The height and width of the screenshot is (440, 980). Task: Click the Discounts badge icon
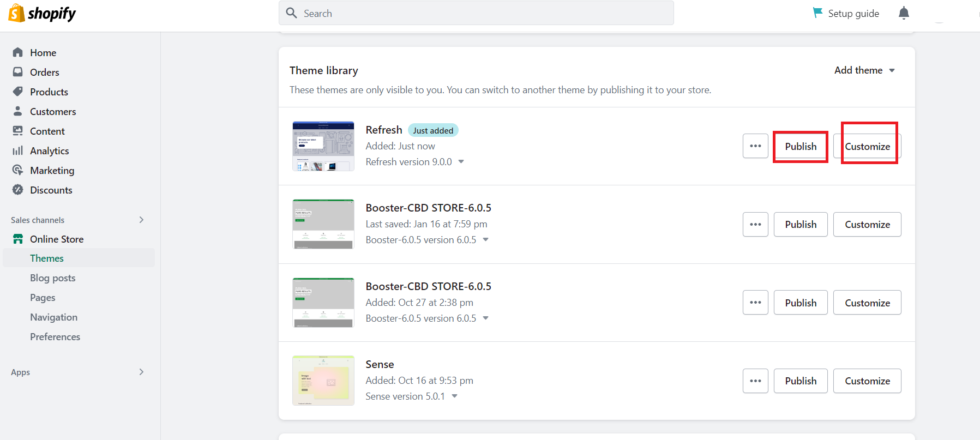tap(18, 190)
